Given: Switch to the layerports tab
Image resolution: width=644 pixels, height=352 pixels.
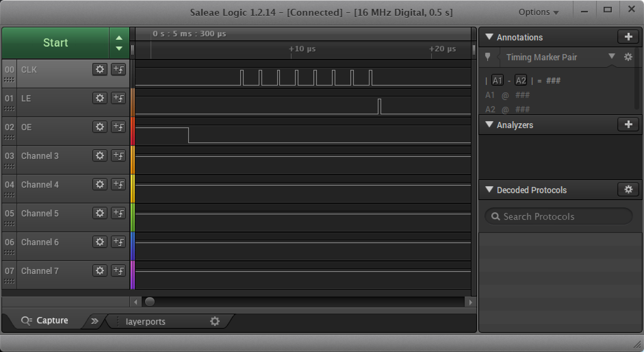Looking at the screenshot, I should pyautogui.click(x=145, y=322).
